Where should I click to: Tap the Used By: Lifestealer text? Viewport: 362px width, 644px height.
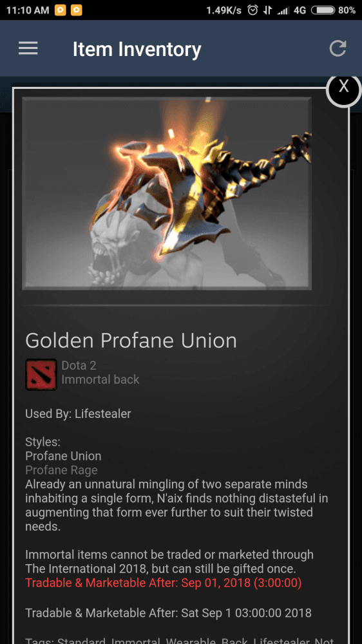(78, 413)
